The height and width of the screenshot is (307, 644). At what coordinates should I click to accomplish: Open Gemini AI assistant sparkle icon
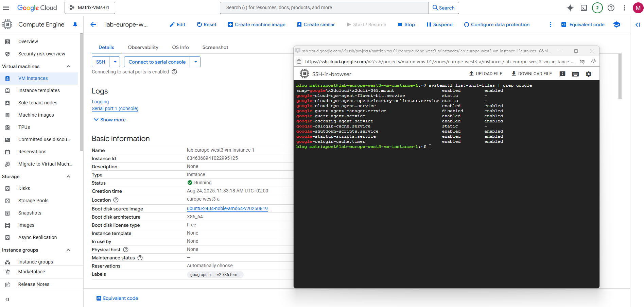570,8
